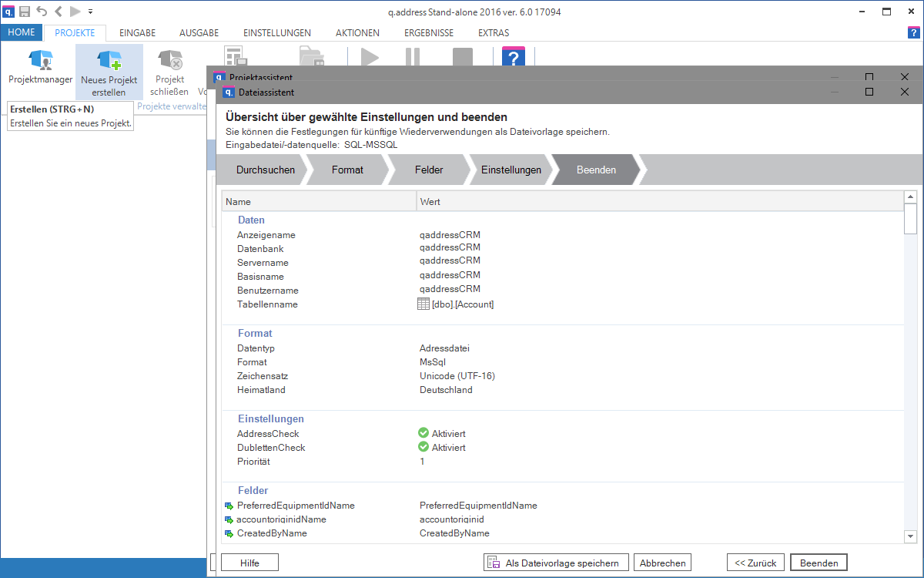Screen dimensions: 924x578
Task: Click the Projekt schließen ribbon icon
Action: click(169, 60)
